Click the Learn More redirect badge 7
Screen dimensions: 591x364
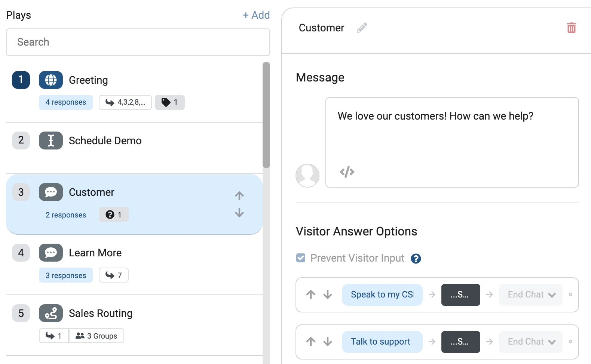tap(113, 275)
